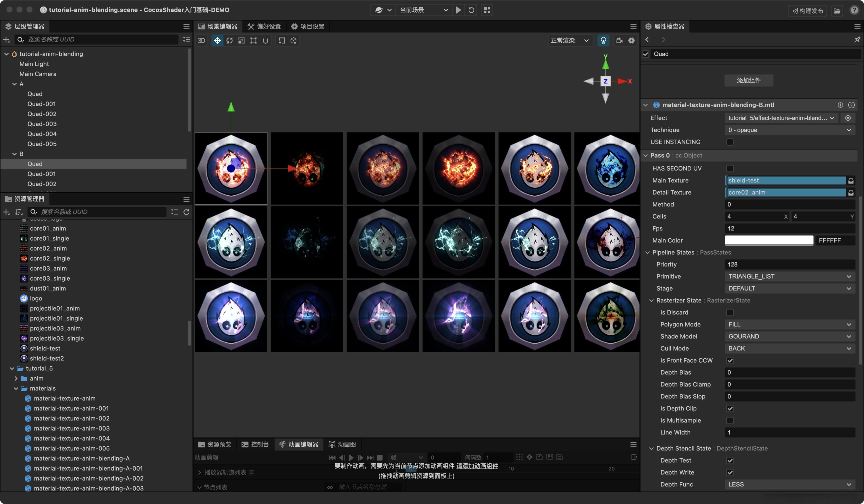Locate material asset target icon
This screenshot has height=504, width=864.
click(840, 105)
